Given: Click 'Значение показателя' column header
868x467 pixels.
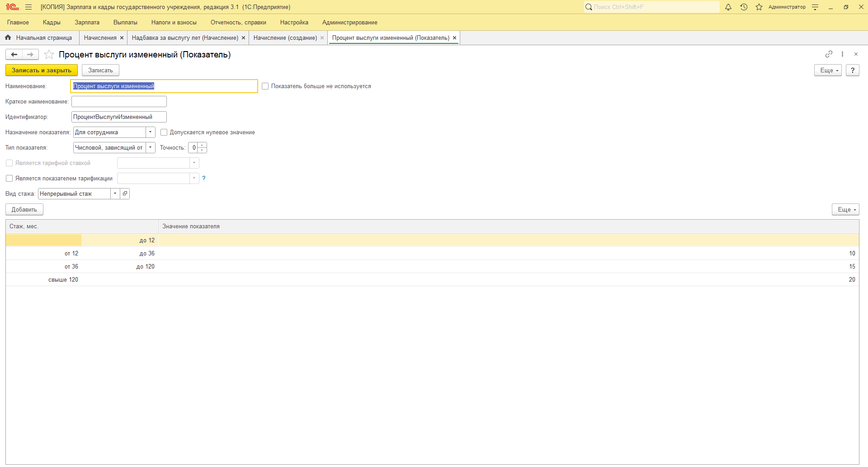Looking at the screenshot, I should click(x=509, y=226).
